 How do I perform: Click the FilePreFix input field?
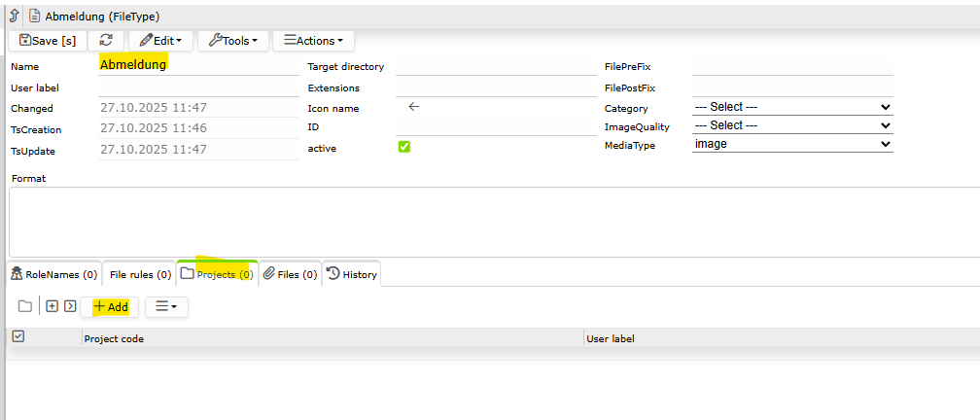(x=792, y=66)
